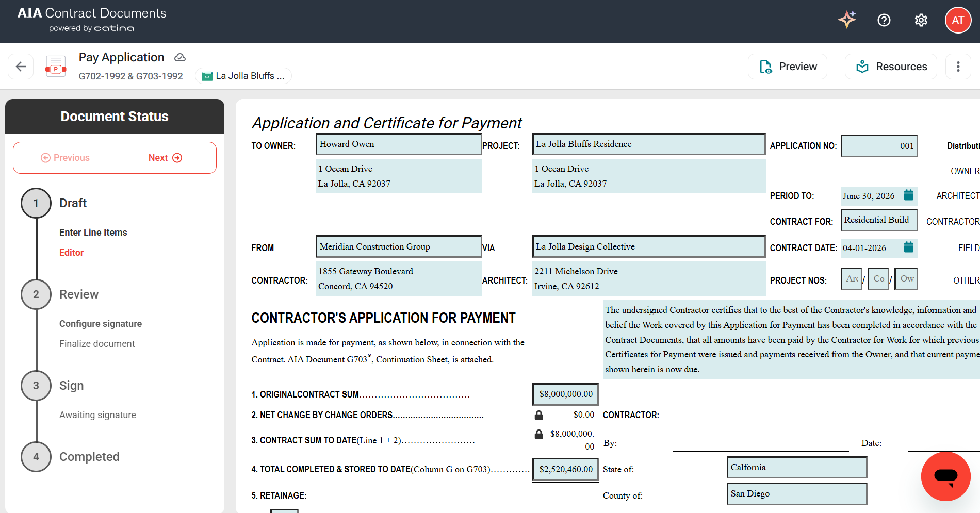Viewport: 980px width, 513px height.
Task: Click the Previous step button
Action: click(64, 158)
